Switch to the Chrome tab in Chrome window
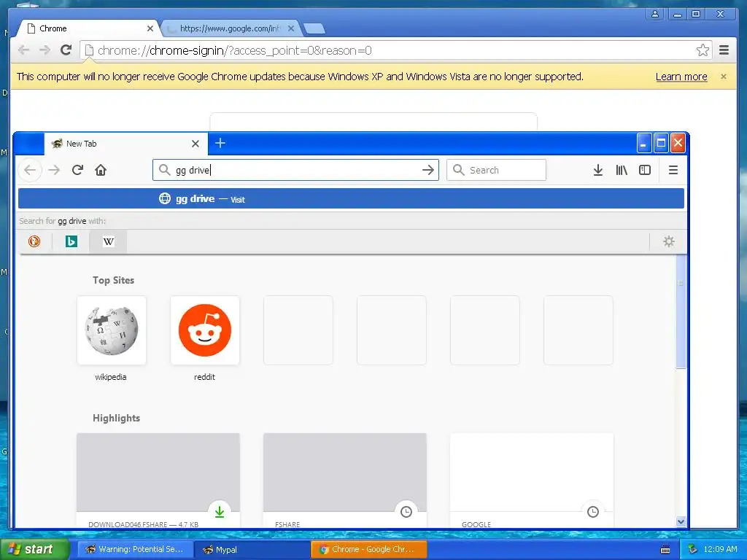Screen dimensions: 747x560 pyautogui.click(x=88, y=28)
